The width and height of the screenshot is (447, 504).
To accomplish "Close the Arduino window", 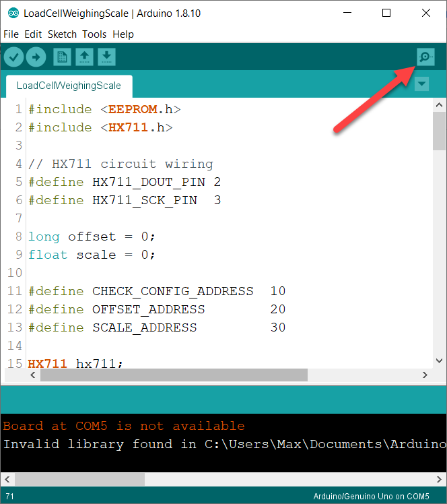I will point(426,13).
